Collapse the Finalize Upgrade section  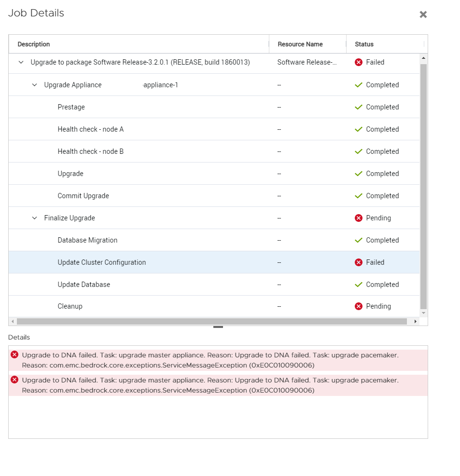(34, 218)
